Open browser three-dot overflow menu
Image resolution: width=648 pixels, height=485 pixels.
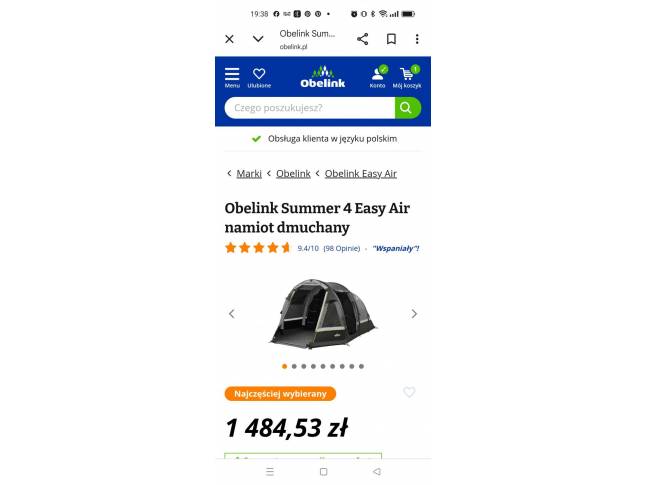tap(417, 39)
